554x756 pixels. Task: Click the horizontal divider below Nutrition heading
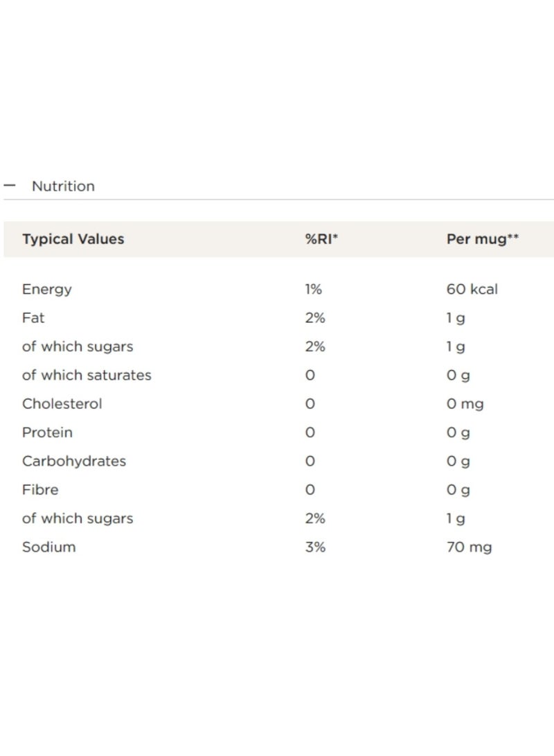[x=277, y=200]
